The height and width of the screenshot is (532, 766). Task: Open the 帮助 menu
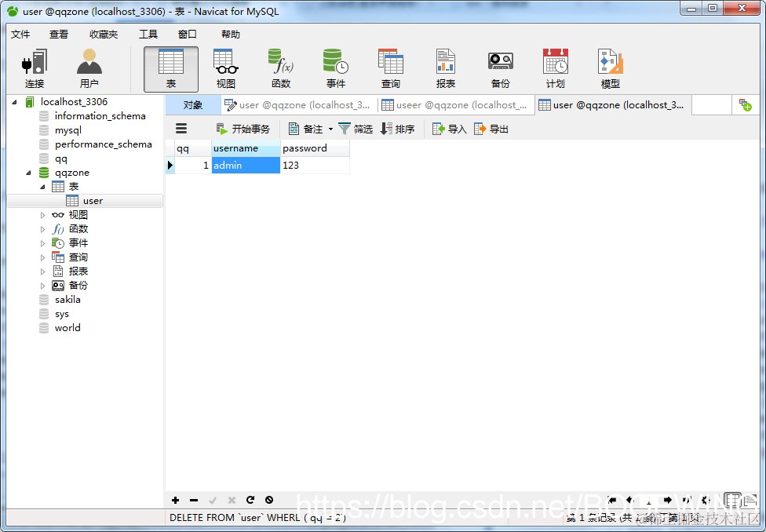coord(231,35)
